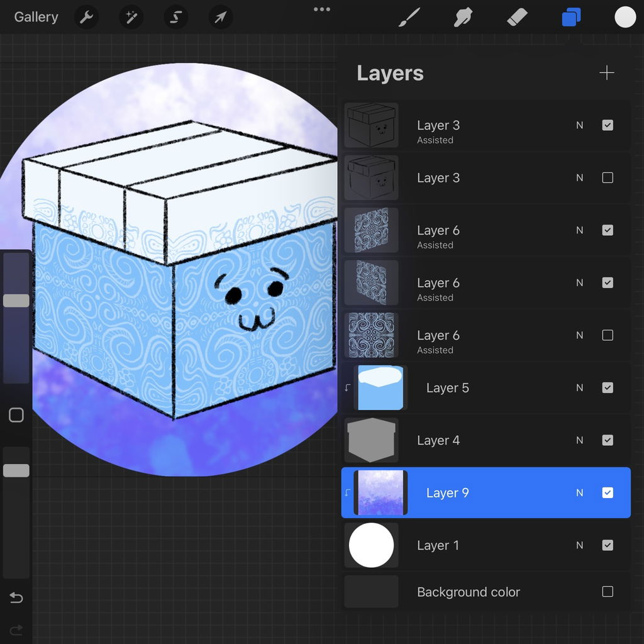Open the Actions wrench menu
644x644 pixels.
tap(86, 18)
